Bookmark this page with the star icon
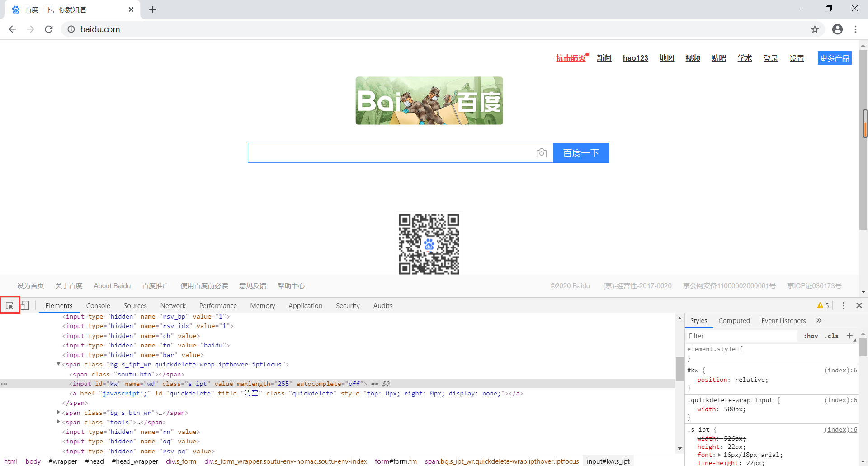The image size is (868, 466). point(815,29)
